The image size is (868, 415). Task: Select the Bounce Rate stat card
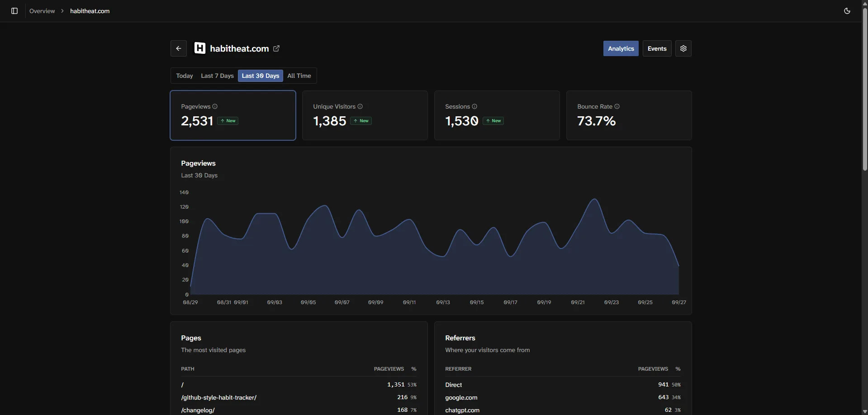click(629, 115)
